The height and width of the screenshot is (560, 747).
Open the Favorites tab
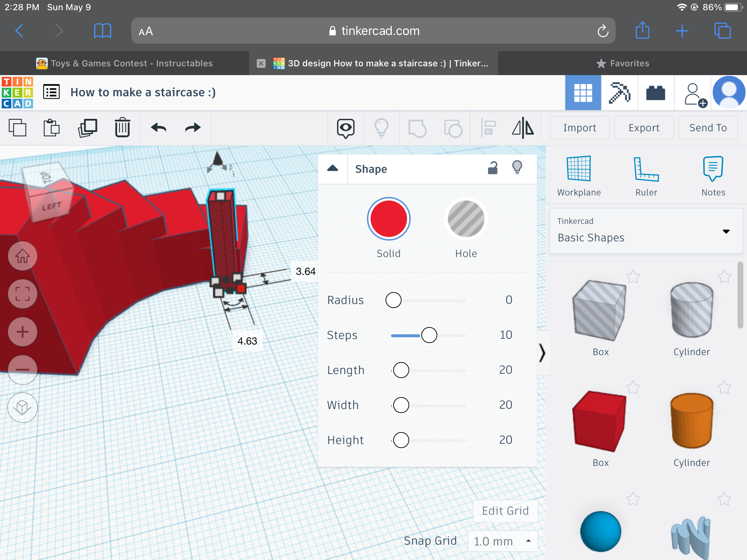pyautogui.click(x=623, y=63)
